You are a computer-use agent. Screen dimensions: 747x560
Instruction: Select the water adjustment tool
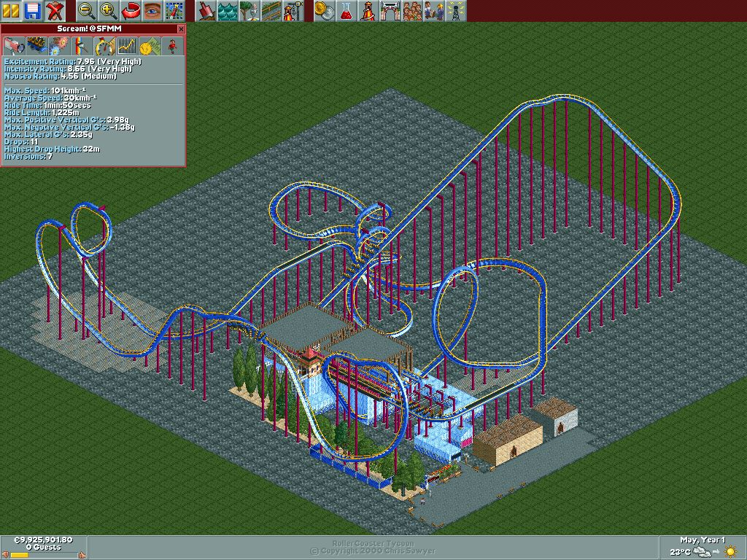(x=228, y=10)
